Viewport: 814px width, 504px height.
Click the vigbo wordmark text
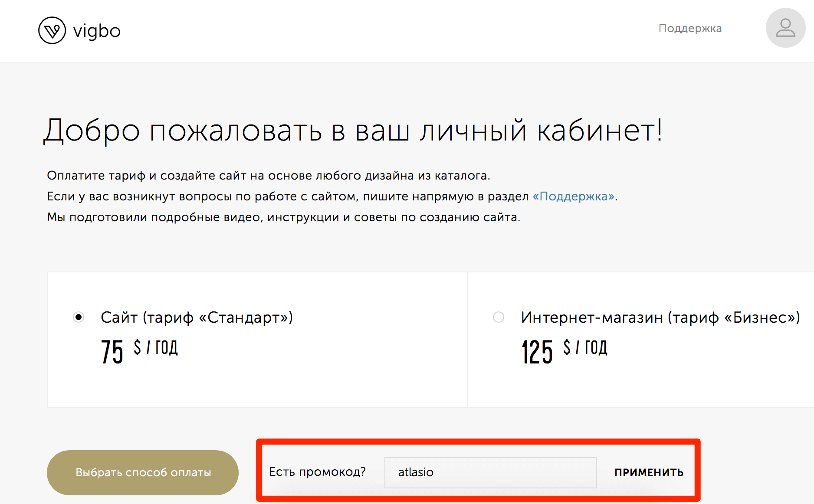click(x=97, y=31)
